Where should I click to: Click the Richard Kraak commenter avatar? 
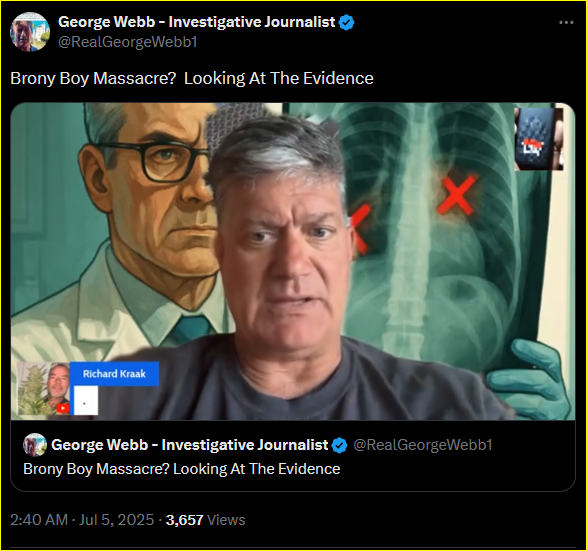coord(43,389)
